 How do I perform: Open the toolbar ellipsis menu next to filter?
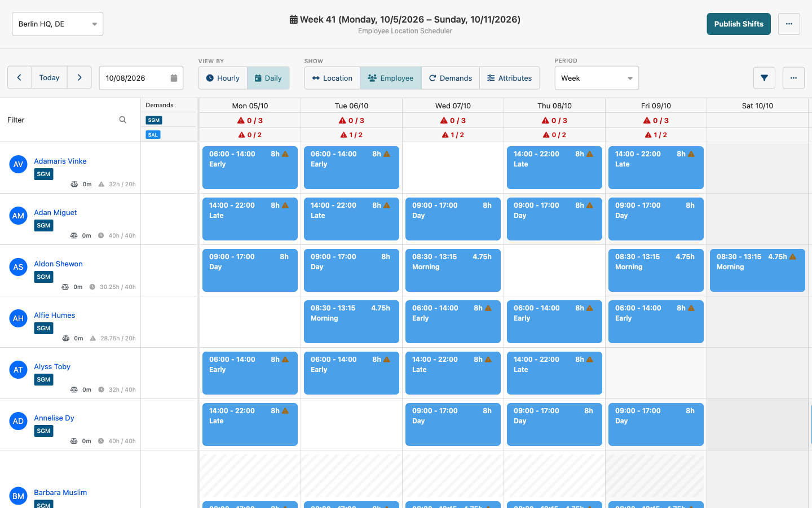pyautogui.click(x=793, y=78)
